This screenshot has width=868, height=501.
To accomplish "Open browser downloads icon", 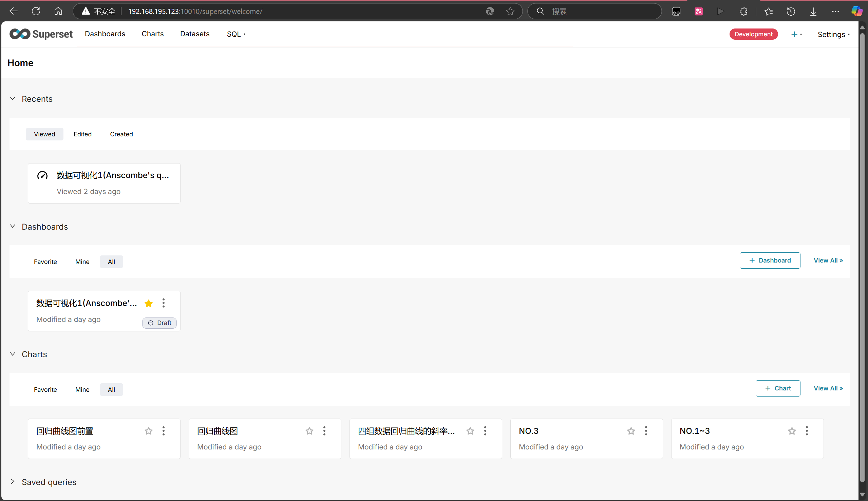I will tap(813, 11).
